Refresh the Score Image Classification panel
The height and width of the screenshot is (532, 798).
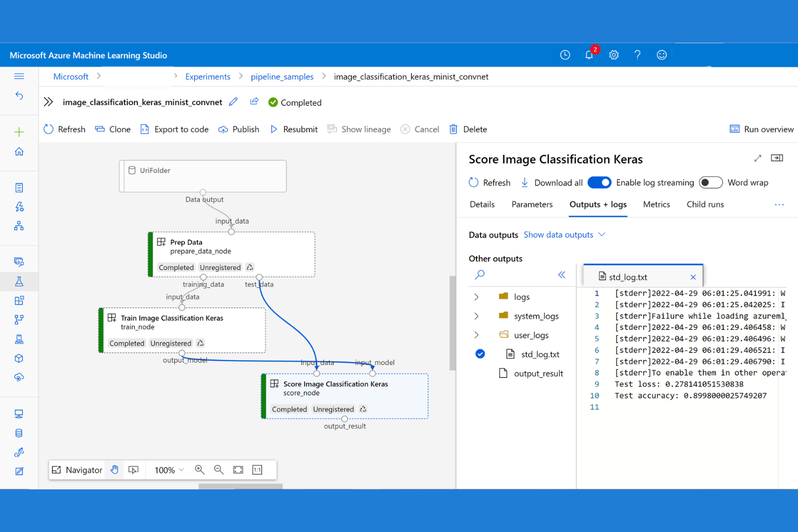pyautogui.click(x=490, y=183)
